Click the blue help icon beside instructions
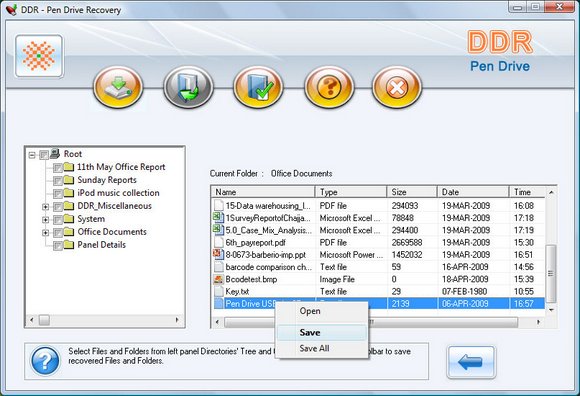The image size is (580, 396). coord(45,361)
